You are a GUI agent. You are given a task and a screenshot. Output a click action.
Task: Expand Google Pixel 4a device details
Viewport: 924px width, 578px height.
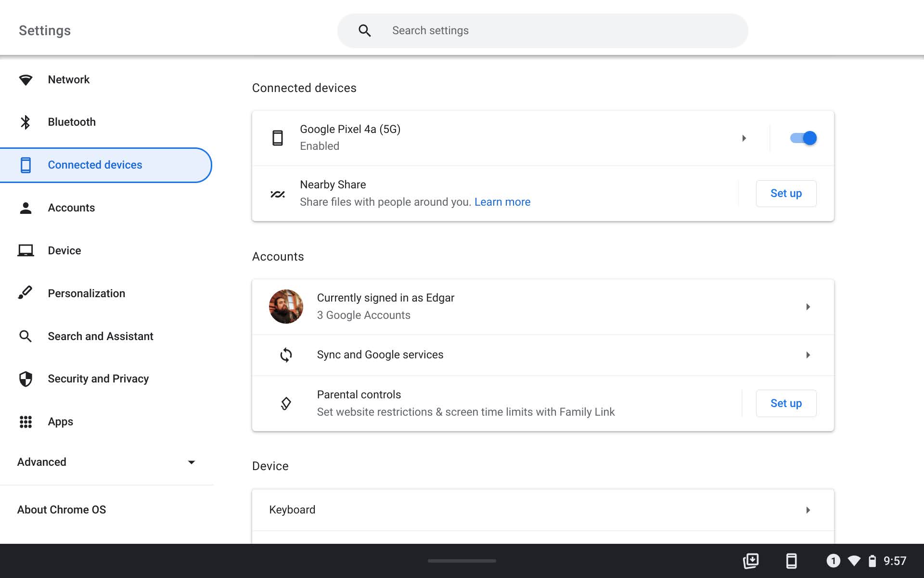[744, 138]
